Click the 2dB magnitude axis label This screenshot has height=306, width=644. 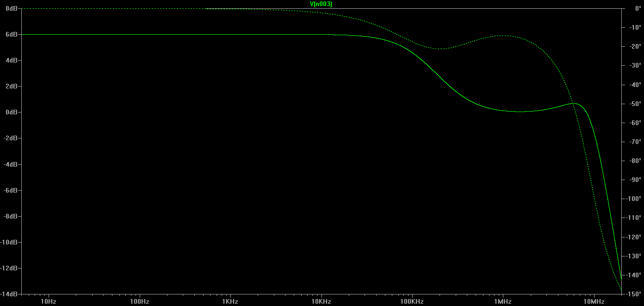pyautogui.click(x=12, y=86)
